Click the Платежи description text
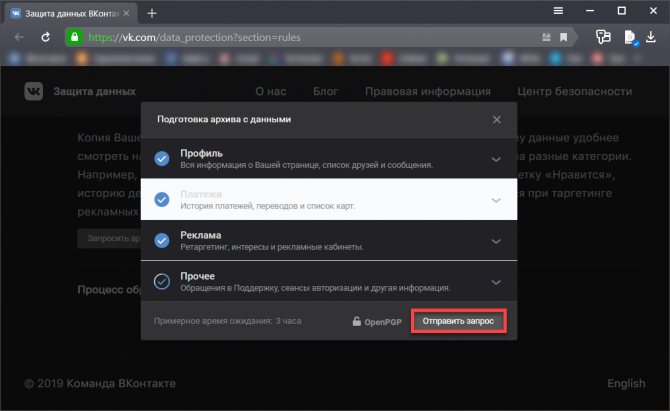 [267, 206]
